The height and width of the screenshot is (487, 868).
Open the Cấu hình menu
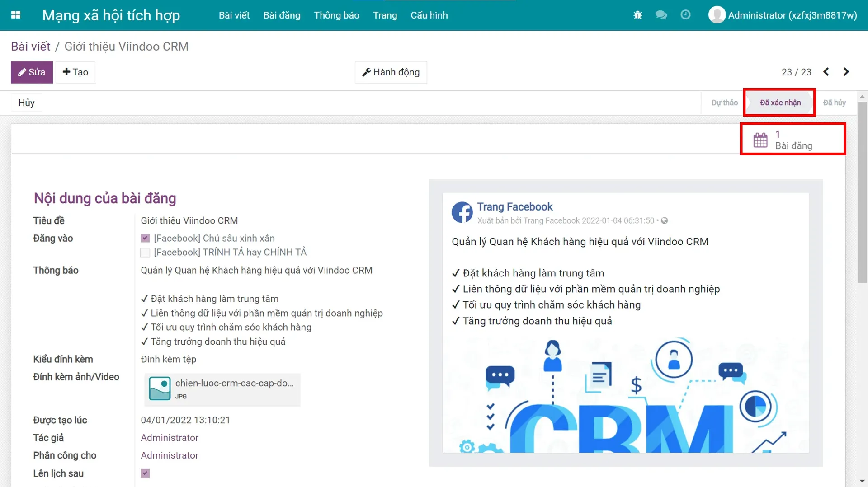click(429, 15)
